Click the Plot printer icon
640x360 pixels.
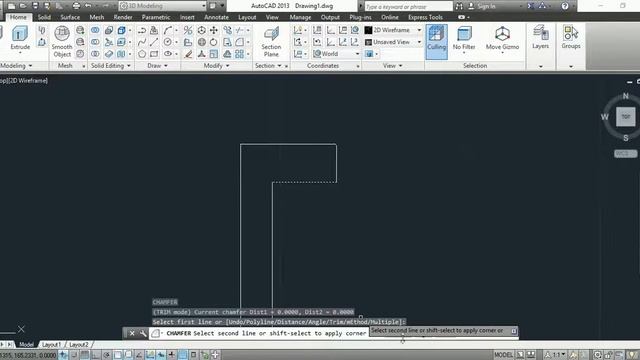pos(76,6)
